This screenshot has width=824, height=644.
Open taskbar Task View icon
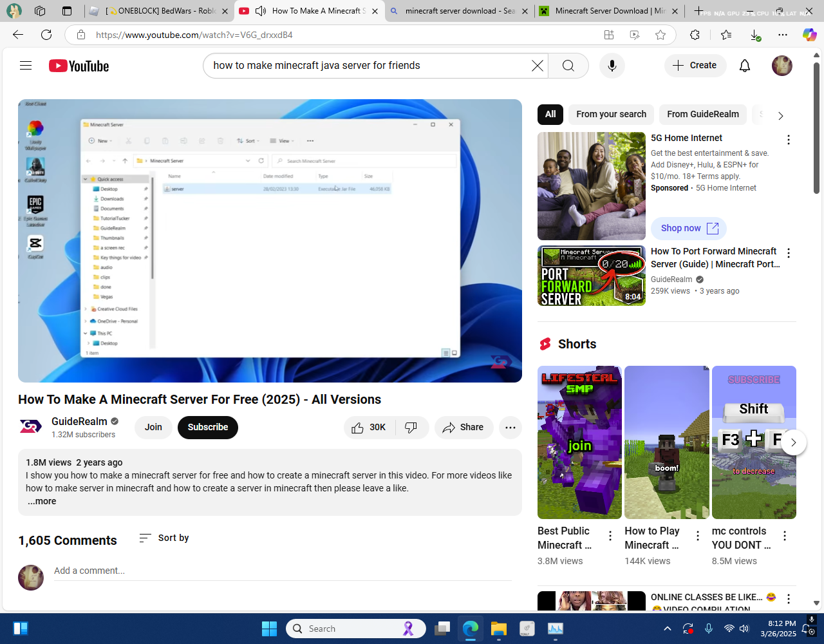[442, 629]
